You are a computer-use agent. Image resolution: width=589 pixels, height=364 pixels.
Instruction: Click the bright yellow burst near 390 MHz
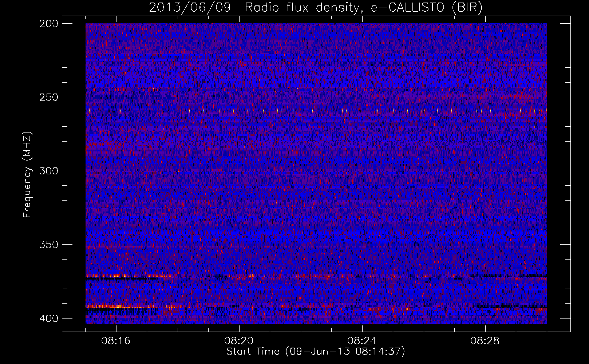click(x=122, y=306)
